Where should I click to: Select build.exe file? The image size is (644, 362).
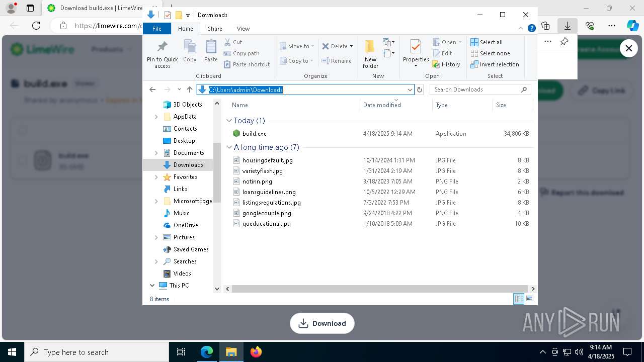[254, 134]
